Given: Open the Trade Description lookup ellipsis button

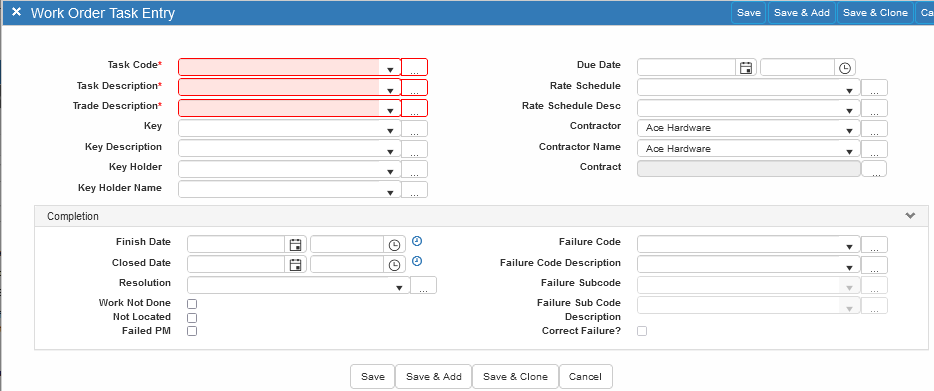Looking at the screenshot, I should (415, 108).
